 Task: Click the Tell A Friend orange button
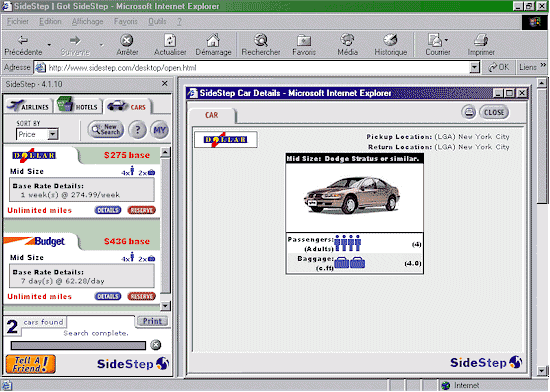coord(31,364)
